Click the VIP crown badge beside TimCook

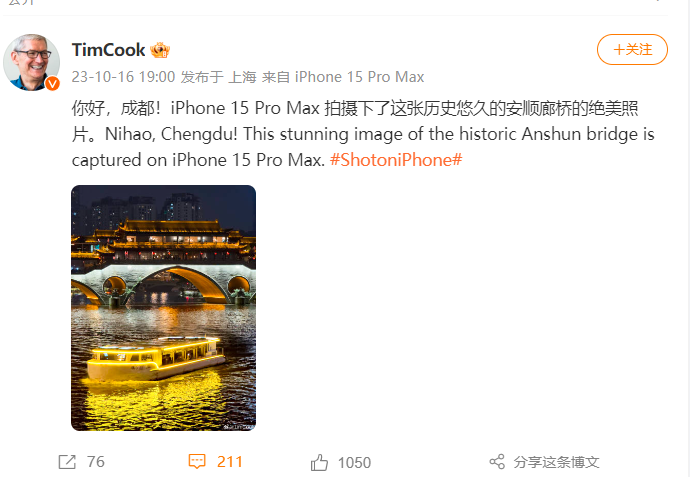(x=160, y=50)
